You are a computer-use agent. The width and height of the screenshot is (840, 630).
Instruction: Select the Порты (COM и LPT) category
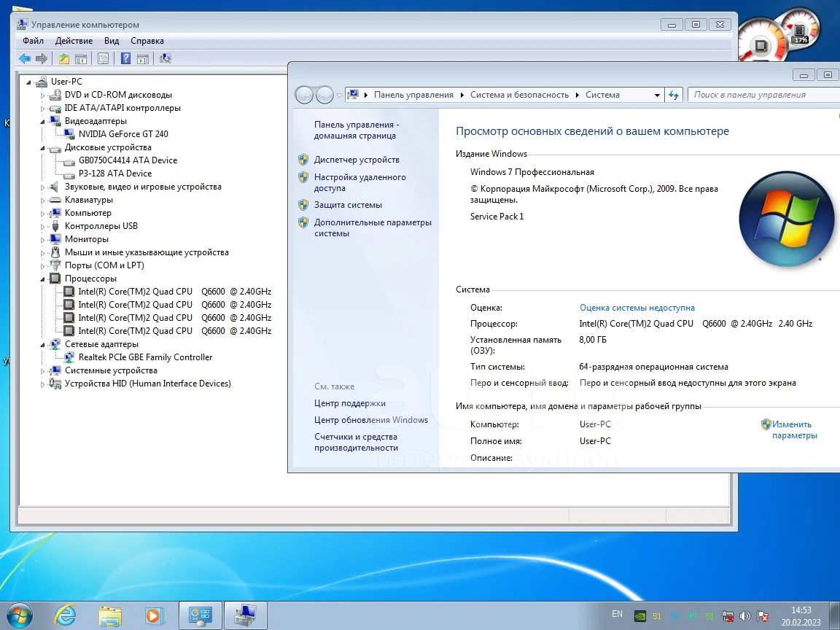(104, 265)
